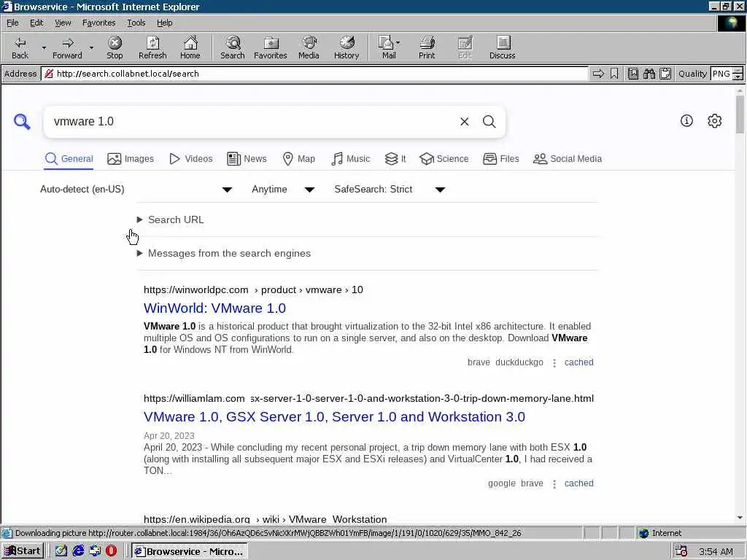Viewport: 747px width, 560px height.
Task: Switch to the Map tab
Action: (298, 158)
